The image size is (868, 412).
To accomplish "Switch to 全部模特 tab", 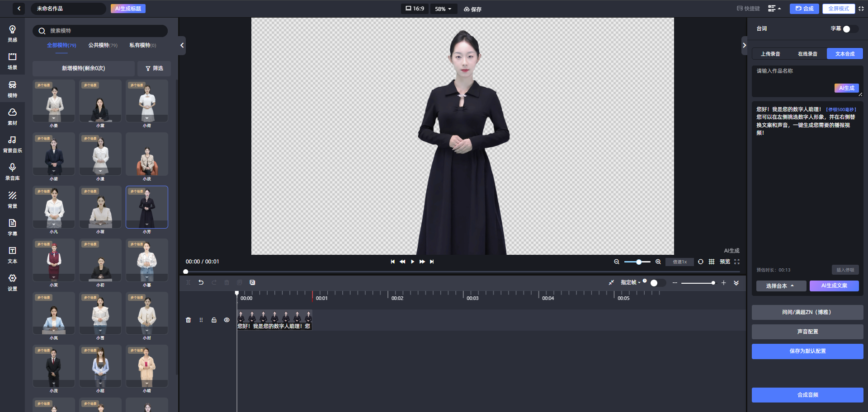I will tap(61, 45).
